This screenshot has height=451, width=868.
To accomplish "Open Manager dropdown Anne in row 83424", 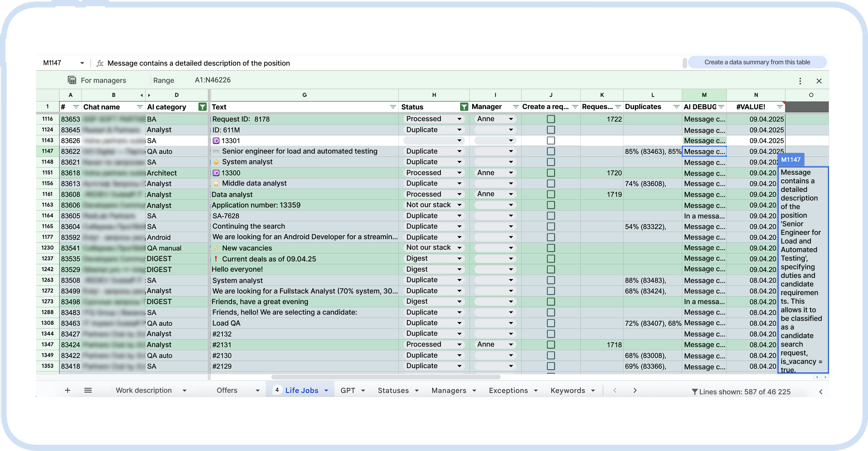I will coord(495,344).
